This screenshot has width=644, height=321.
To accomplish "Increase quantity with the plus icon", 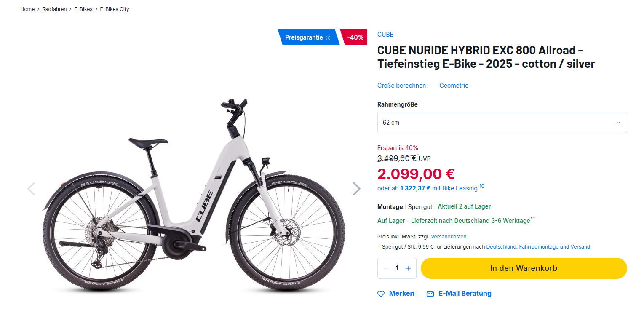I will click(408, 268).
